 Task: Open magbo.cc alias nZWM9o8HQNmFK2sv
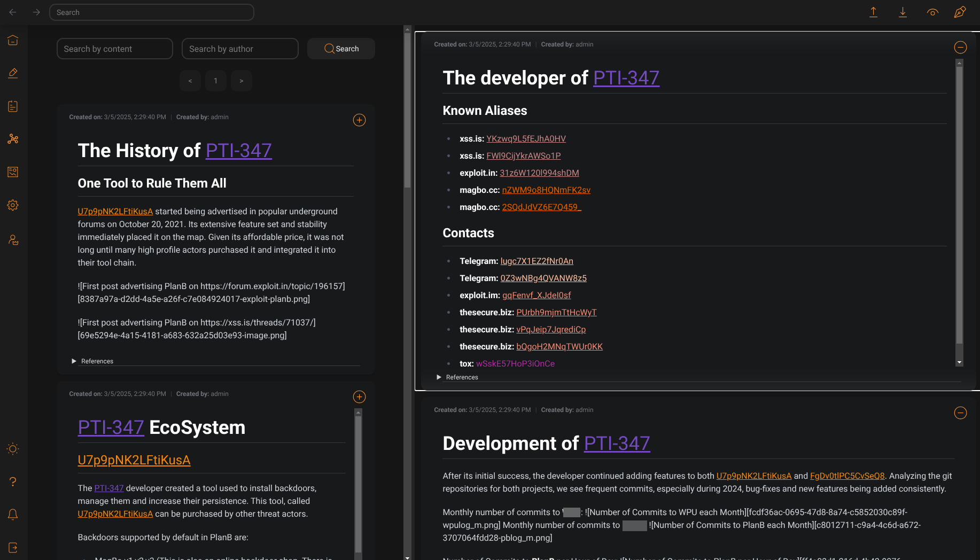(x=546, y=190)
